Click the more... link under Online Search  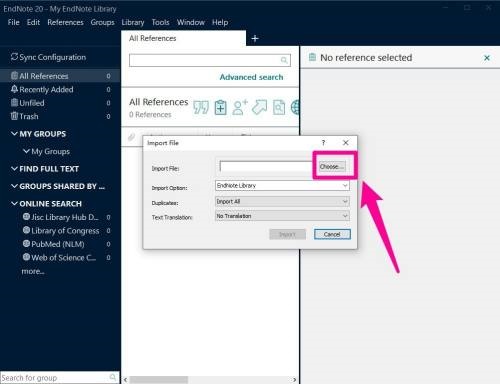(x=33, y=271)
